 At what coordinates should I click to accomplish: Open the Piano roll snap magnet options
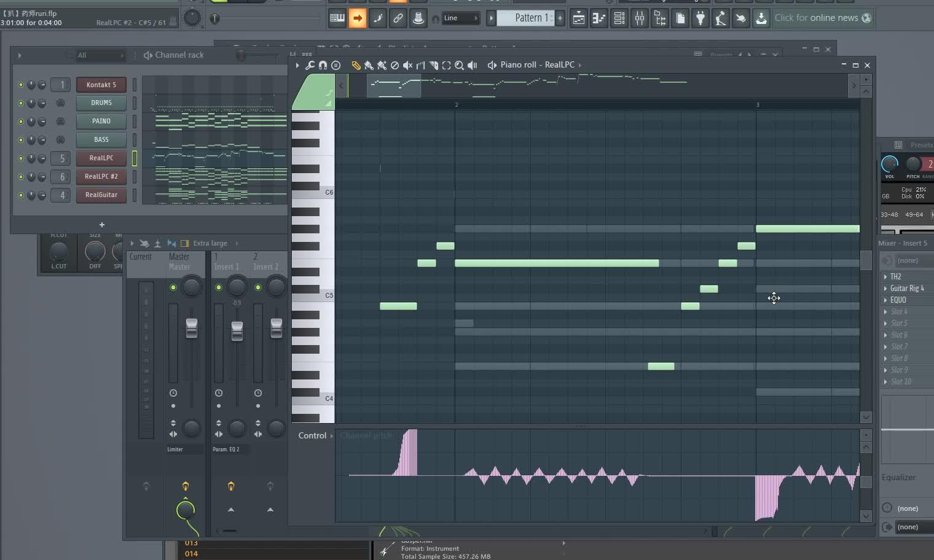coord(323,65)
